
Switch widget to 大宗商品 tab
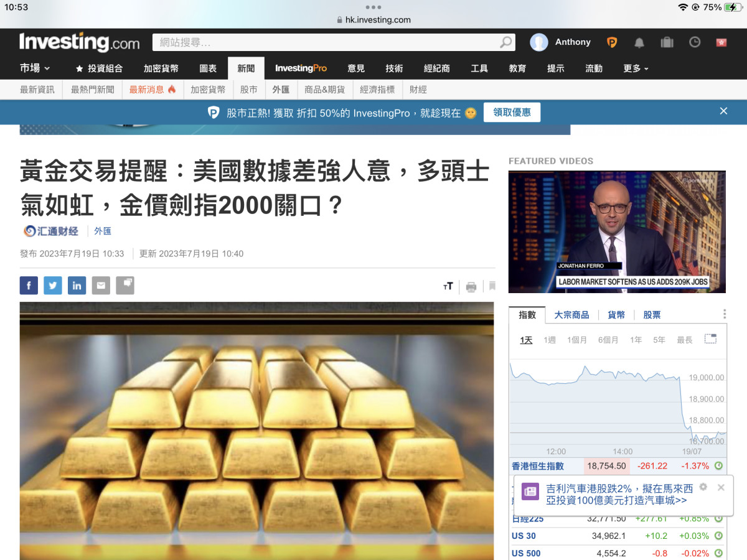pyautogui.click(x=571, y=315)
